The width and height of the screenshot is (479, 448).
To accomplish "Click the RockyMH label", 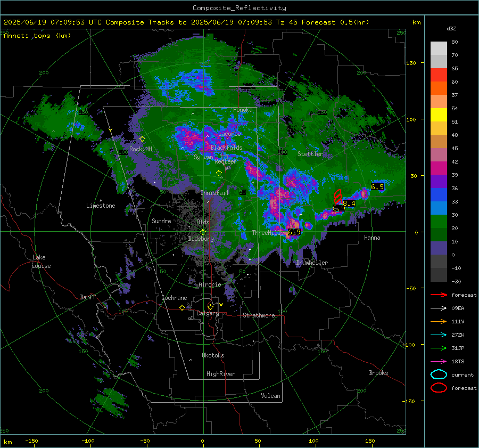I will click(x=141, y=149).
